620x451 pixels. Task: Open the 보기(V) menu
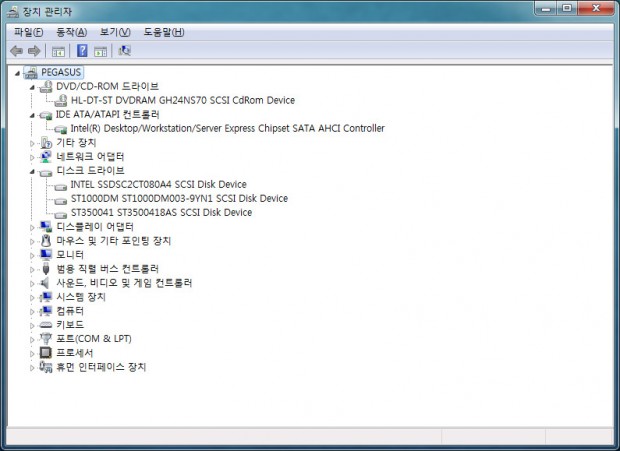115,32
